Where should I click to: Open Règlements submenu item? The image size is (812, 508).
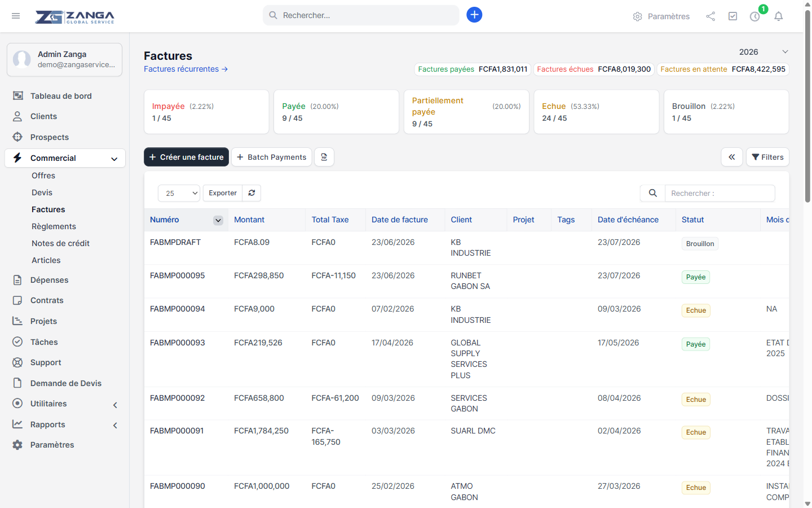coord(54,226)
